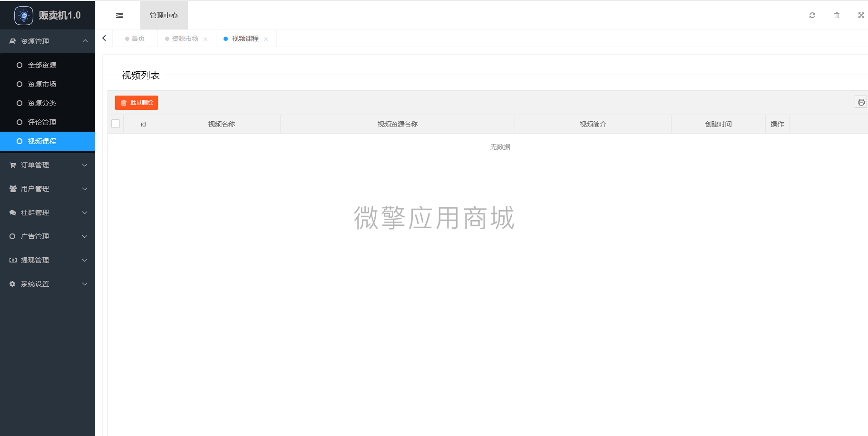The height and width of the screenshot is (436, 868).
Task: Select the 视频课程 tab
Action: 245,39
